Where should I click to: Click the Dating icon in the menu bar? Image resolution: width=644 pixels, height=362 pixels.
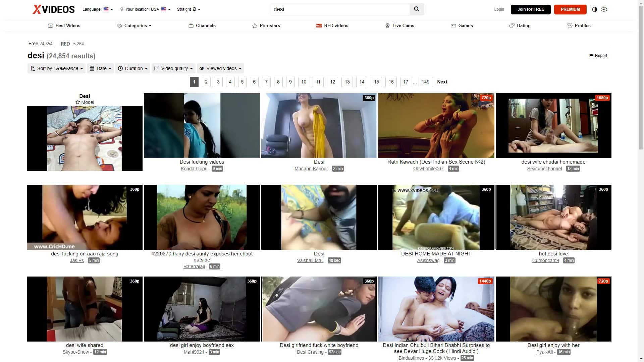pos(511,25)
